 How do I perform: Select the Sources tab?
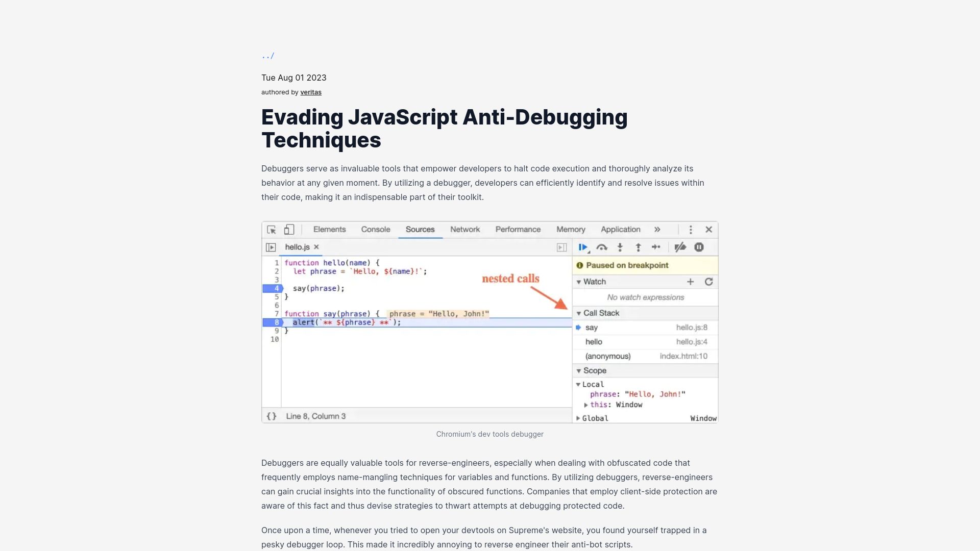coord(420,230)
